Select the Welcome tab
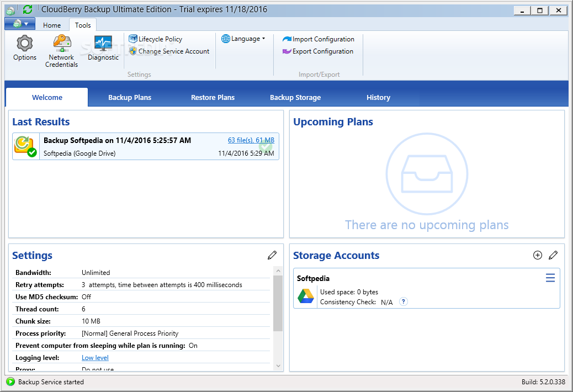The height and width of the screenshot is (392, 573). pyautogui.click(x=47, y=98)
